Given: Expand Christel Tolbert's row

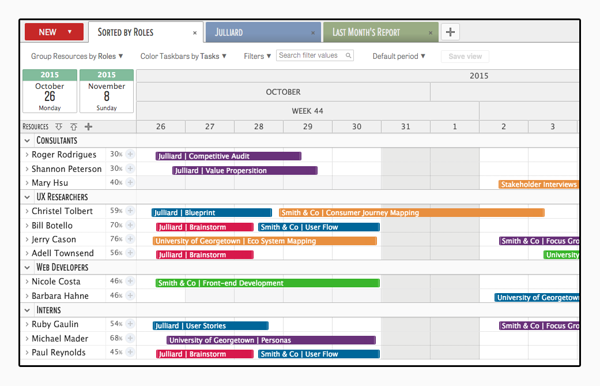Looking at the screenshot, I should coord(27,211).
